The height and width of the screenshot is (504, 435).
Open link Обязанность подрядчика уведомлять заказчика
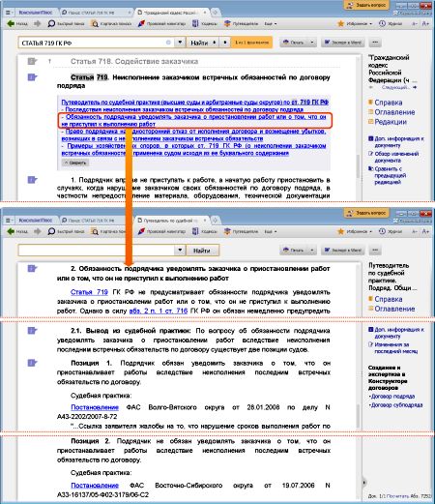[x=193, y=120]
